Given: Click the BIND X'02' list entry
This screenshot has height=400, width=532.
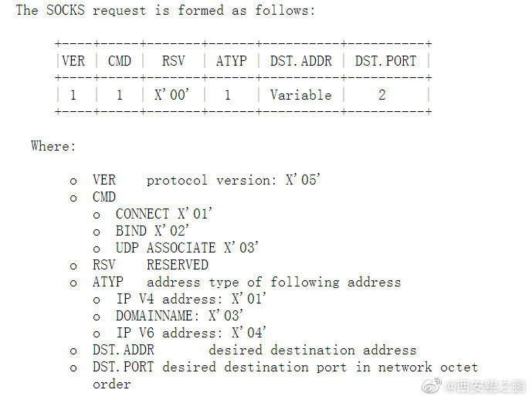Looking at the screenshot, I should 152,231.
